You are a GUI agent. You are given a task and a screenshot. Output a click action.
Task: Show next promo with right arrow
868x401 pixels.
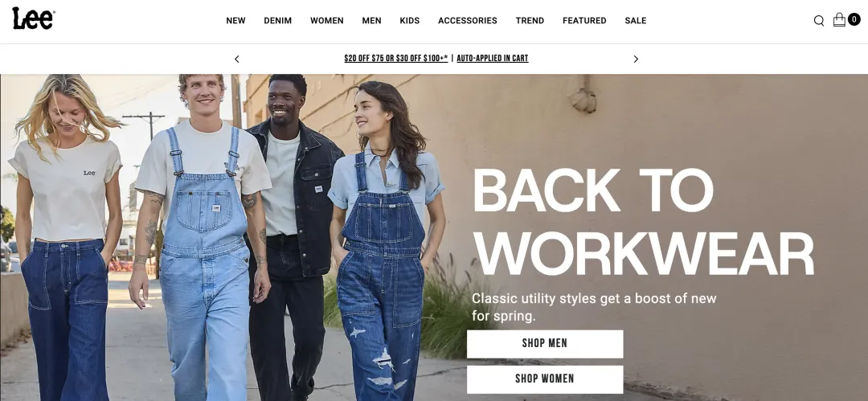click(x=636, y=59)
